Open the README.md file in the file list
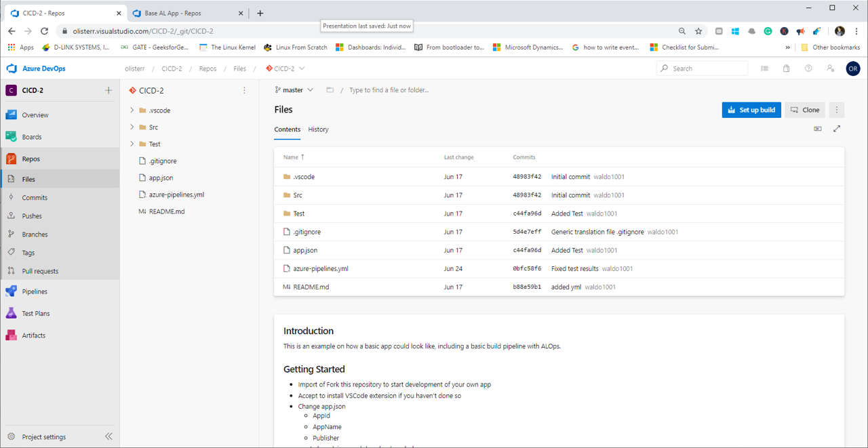 311,287
